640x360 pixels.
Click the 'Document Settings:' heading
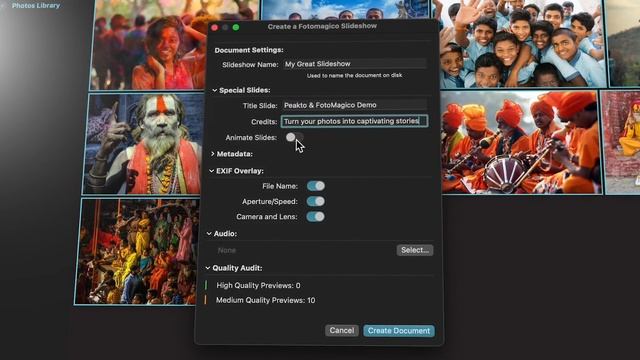click(249, 50)
